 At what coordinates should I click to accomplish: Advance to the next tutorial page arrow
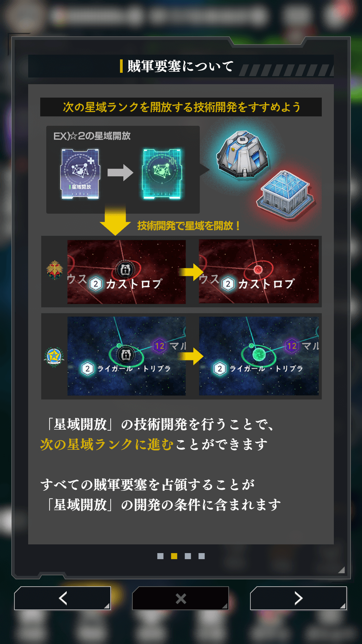(x=298, y=598)
